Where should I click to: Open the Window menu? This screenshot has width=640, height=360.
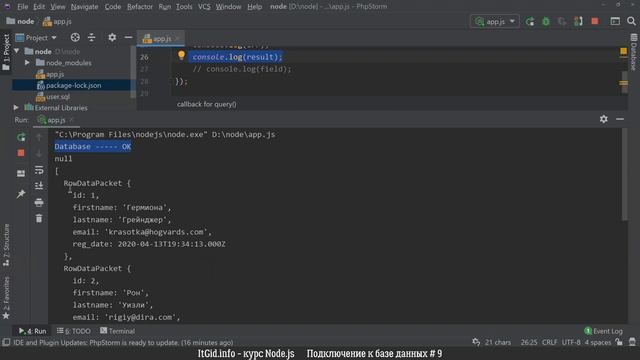click(228, 7)
